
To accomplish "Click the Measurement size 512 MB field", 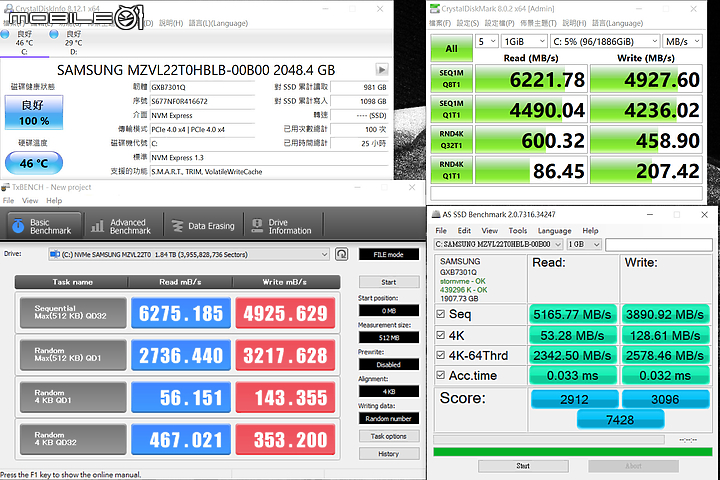I will click(x=388, y=338).
